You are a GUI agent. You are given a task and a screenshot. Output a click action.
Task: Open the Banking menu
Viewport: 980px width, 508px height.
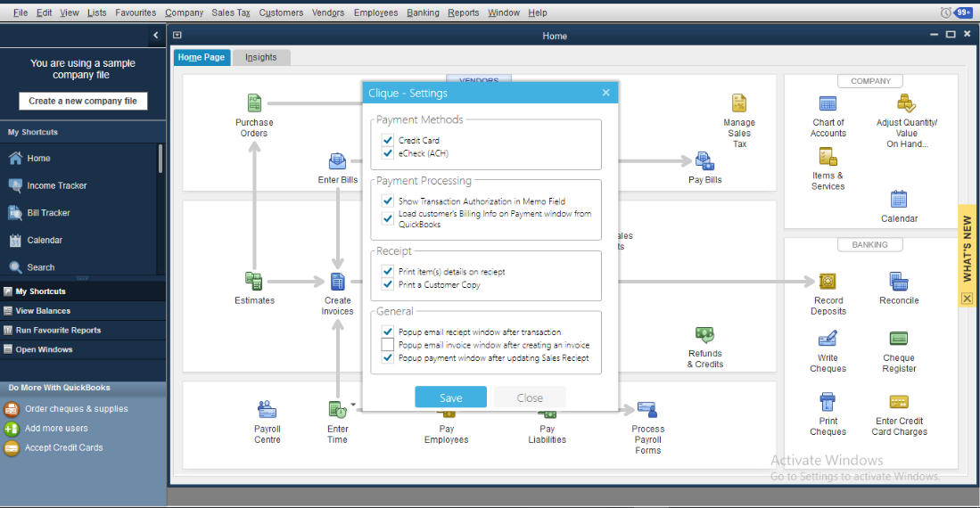point(424,12)
